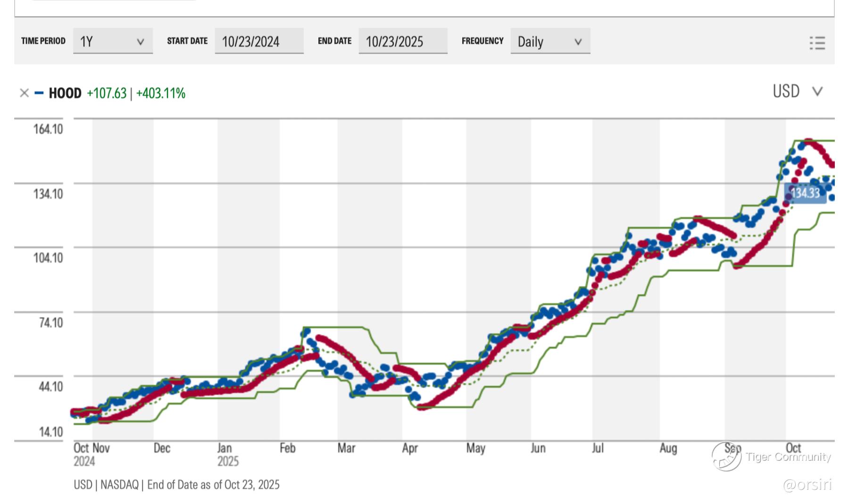849x504 pixels.
Task: Click the May month label on x-axis
Action: pos(475,448)
